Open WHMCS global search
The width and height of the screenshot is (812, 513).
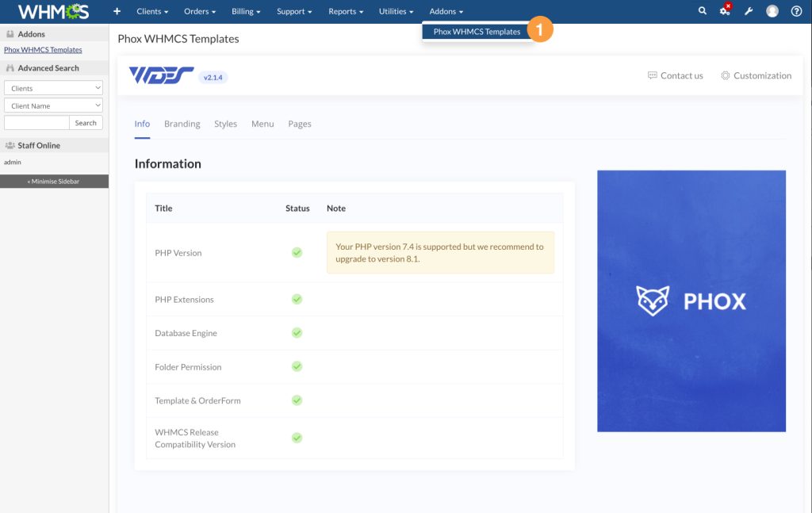pos(703,11)
